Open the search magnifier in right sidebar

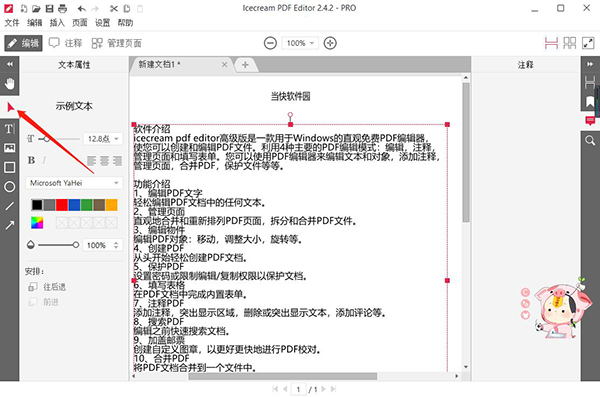click(x=590, y=141)
